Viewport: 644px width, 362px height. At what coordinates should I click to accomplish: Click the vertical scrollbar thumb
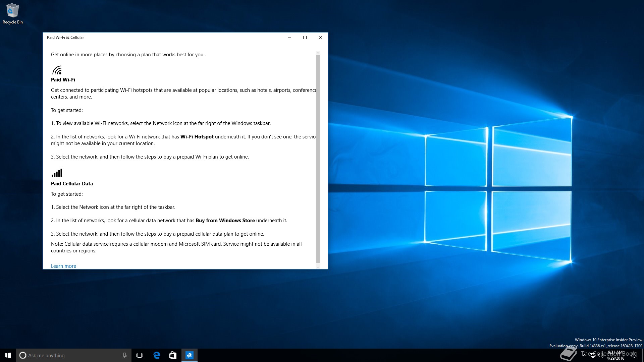pyautogui.click(x=318, y=159)
